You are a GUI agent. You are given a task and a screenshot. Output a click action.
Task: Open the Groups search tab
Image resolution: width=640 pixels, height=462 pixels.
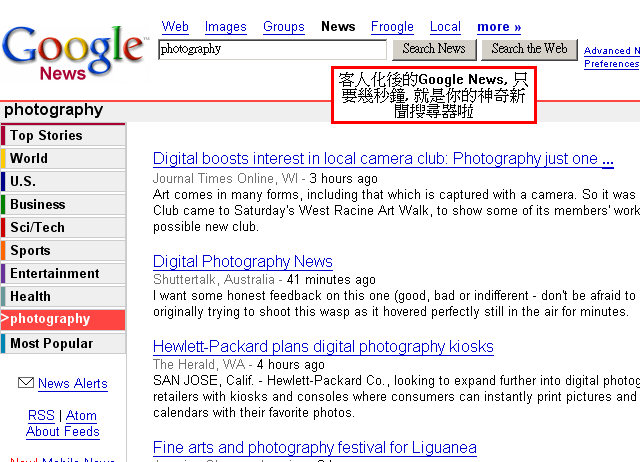(284, 27)
